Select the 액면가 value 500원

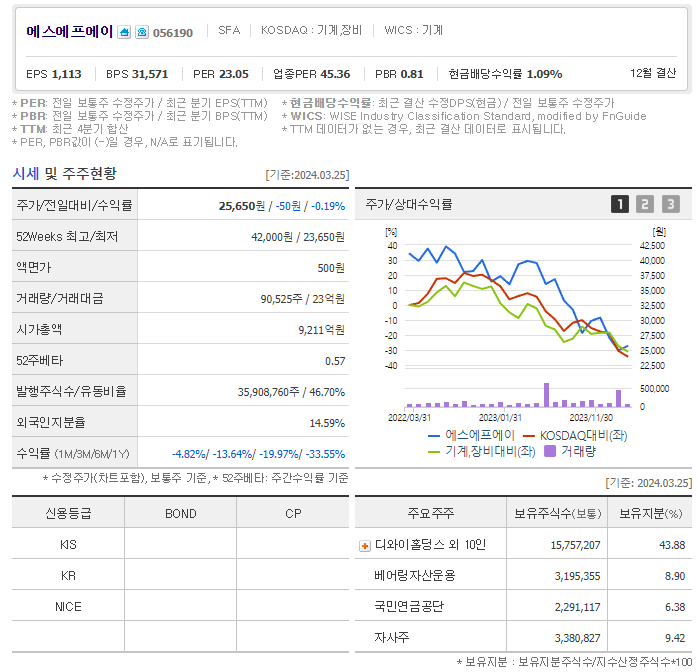(x=331, y=268)
